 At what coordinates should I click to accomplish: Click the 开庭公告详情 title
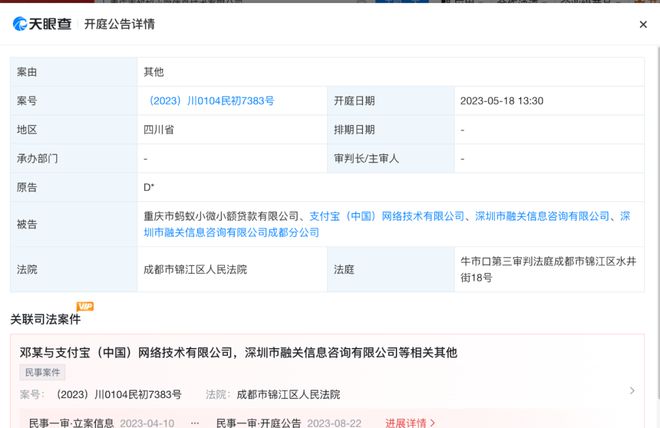[120, 24]
